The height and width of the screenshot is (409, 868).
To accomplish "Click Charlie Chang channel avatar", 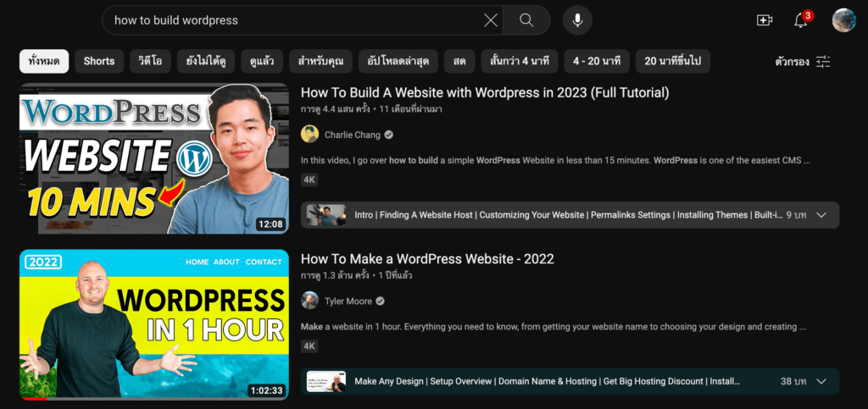I will (x=310, y=135).
